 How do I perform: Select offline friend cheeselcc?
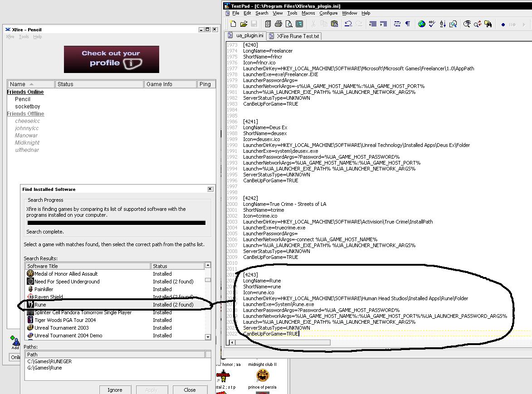point(28,121)
